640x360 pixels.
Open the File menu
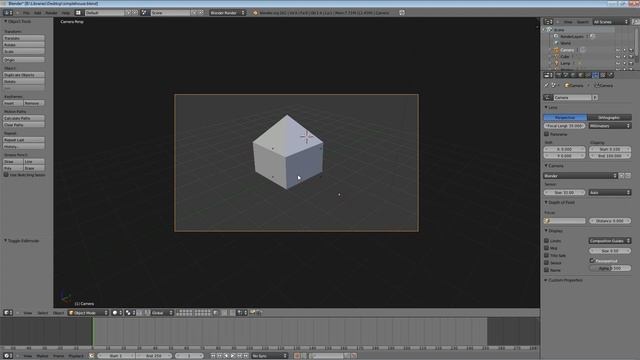(26, 13)
